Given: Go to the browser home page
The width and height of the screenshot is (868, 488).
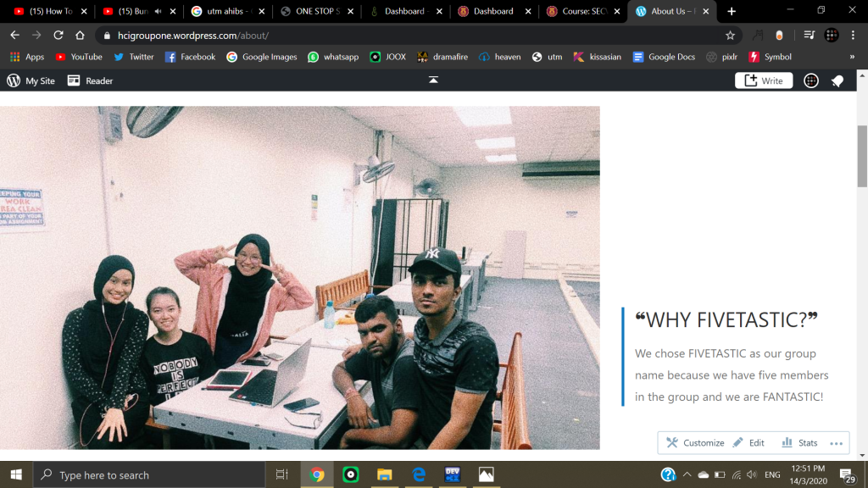Looking at the screenshot, I should click(80, 36).
